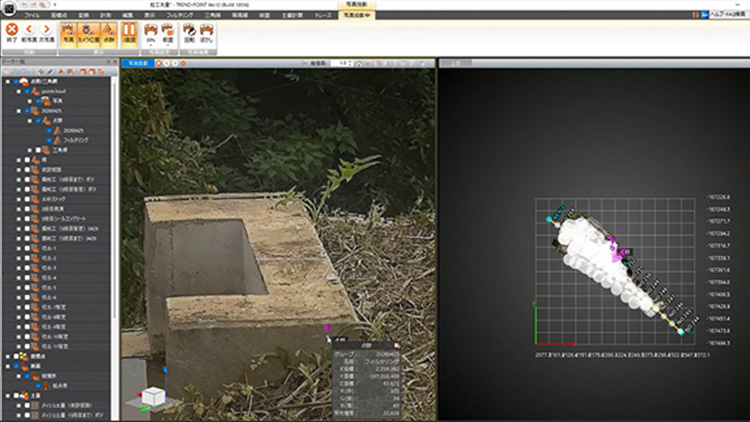Screen dimensions: 750x422
Task: Toggle the 点群 display button in the ribbon
Action: pos(109,34)
